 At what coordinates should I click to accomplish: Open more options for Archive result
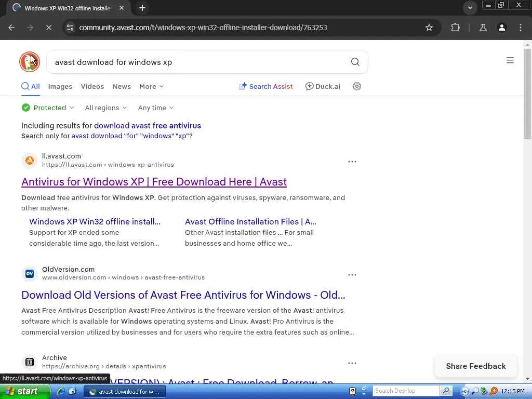point(352,363)
